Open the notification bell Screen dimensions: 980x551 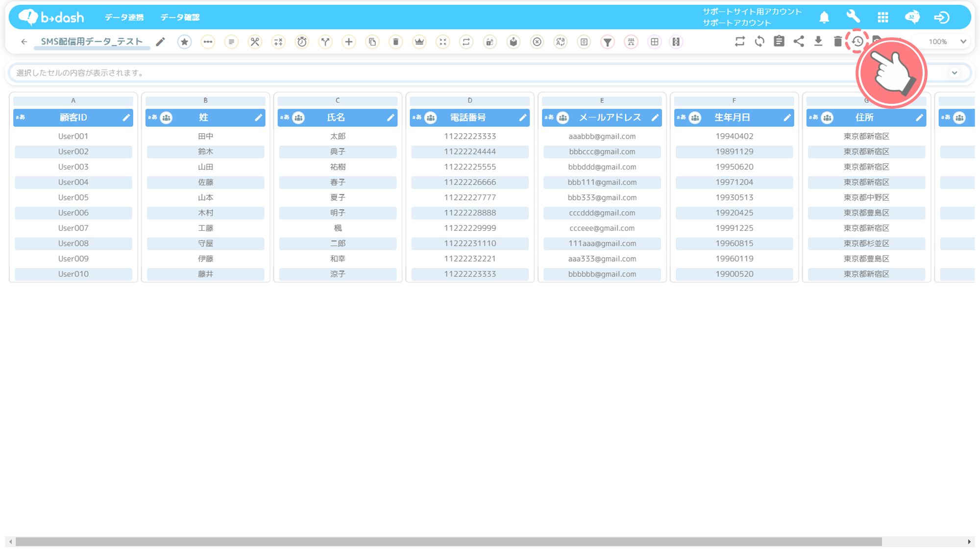point(824,18)
